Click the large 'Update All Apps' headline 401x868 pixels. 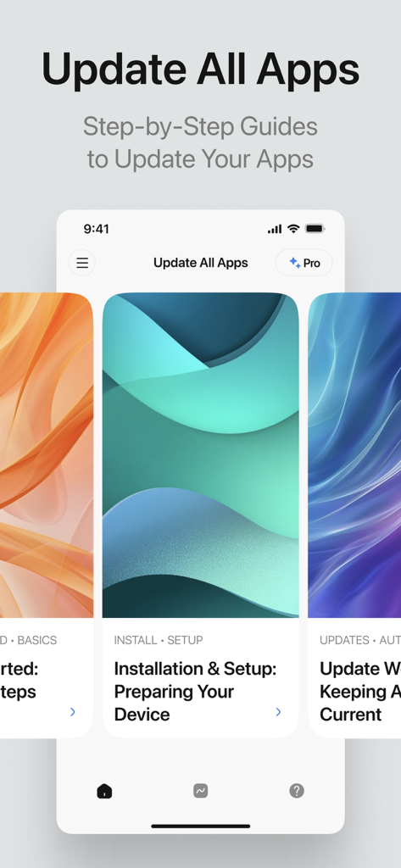tap(200, 70)
